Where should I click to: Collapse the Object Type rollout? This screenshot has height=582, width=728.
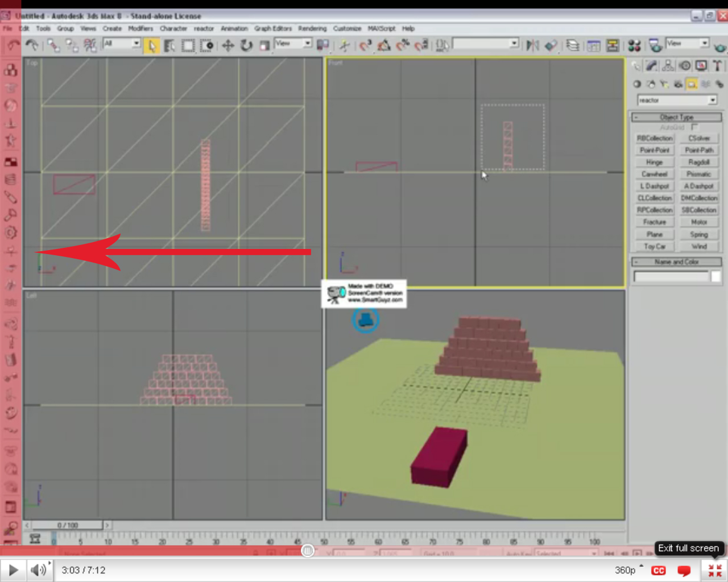[636, 117]
